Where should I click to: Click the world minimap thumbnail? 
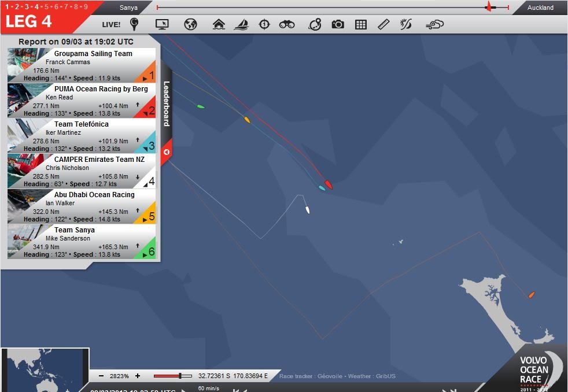45,370
